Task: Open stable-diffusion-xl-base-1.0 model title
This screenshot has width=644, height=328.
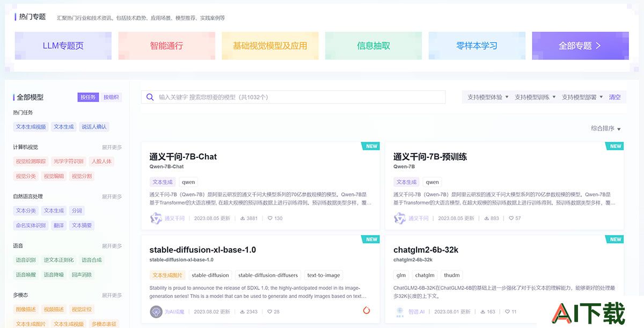Action: coord(203,250)
